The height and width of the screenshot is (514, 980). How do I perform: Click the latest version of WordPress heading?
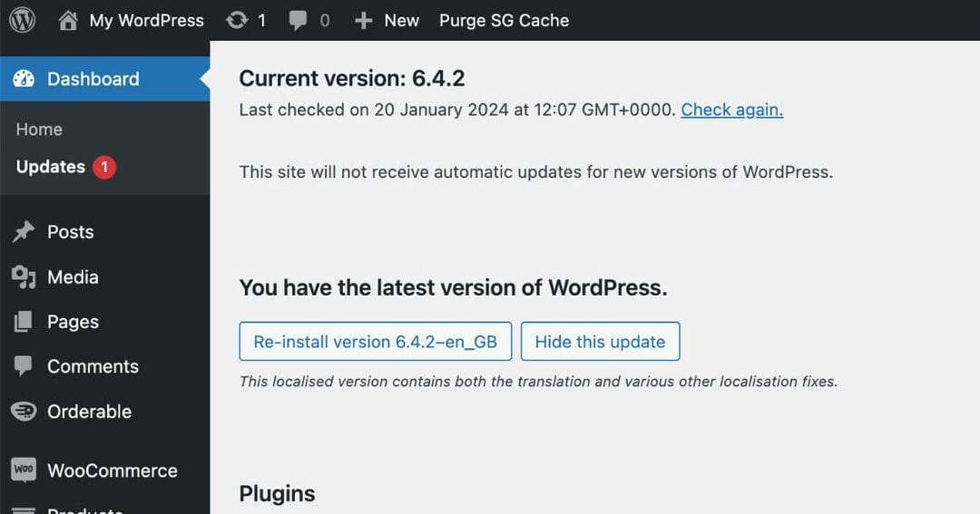point(453,287)
